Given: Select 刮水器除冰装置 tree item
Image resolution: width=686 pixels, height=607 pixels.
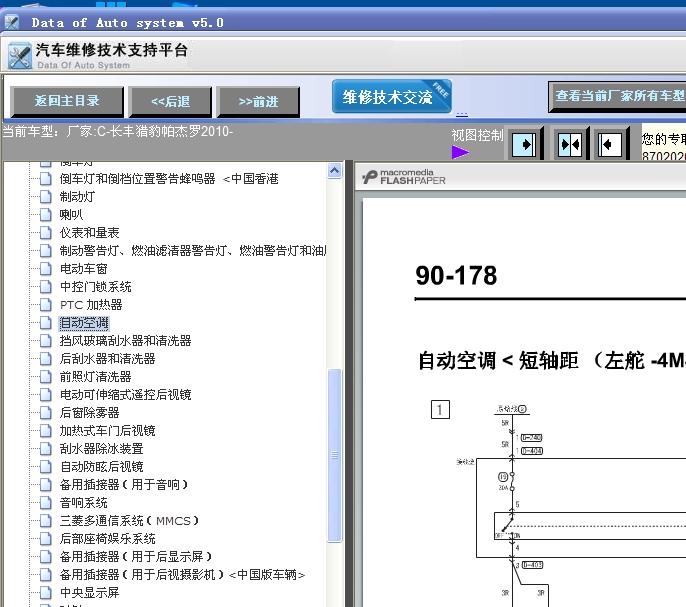Looking at the screenshot, I should [101, 449].
